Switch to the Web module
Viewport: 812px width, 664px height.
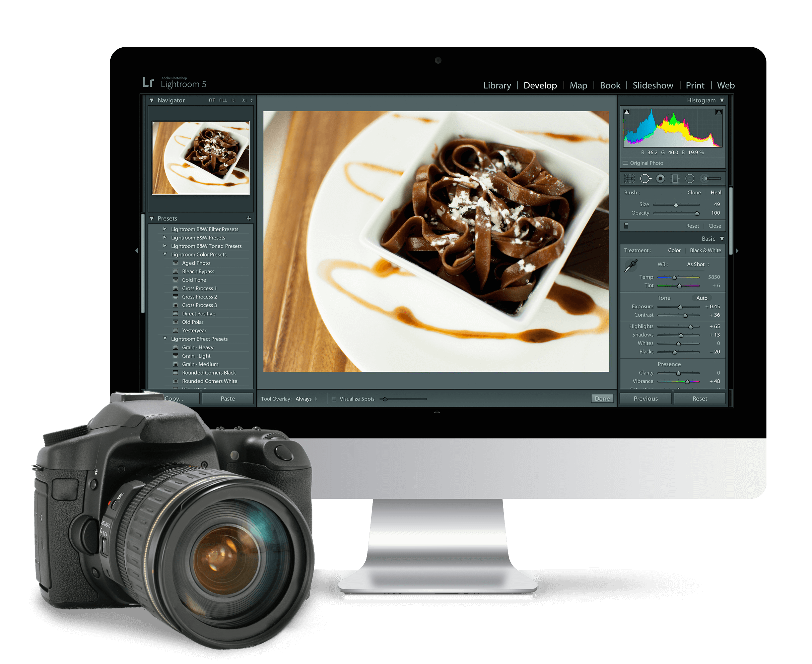(726, 85)
